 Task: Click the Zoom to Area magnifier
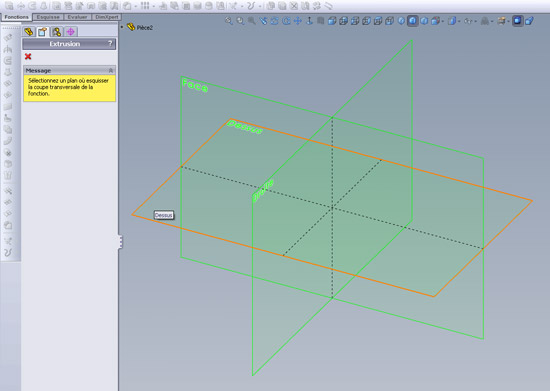tap(240, 21)
